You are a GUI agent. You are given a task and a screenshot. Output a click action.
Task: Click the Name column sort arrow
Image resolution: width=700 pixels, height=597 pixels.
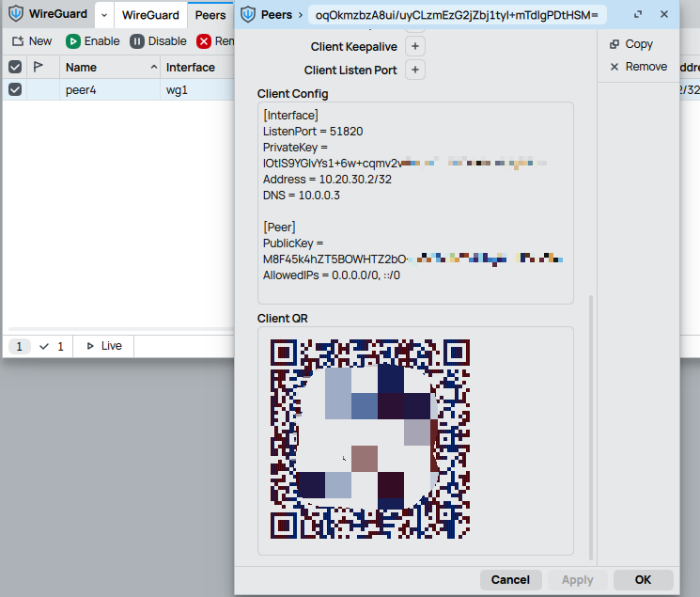(x=154, y=67)
